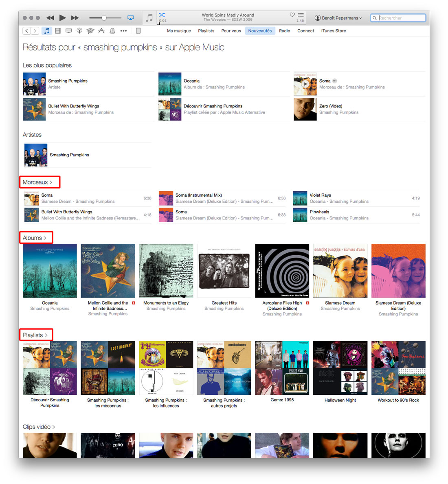
Task: Skip to the previous track
Action: pos(50,18)
